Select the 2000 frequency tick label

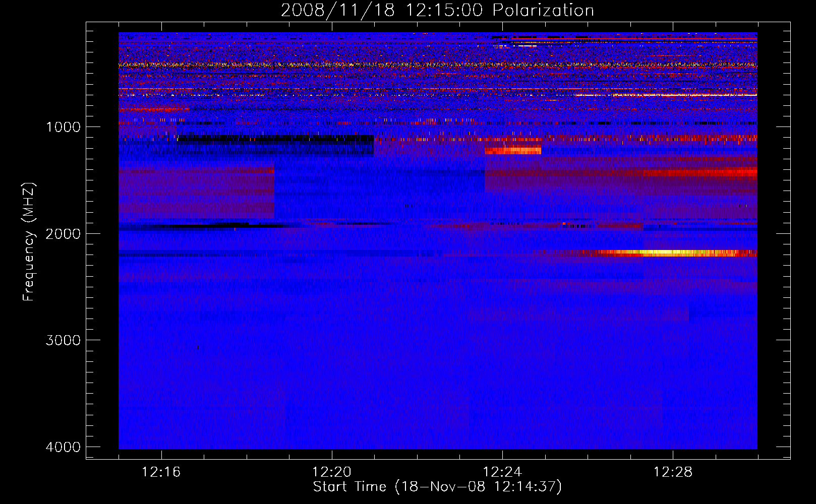point(63,233)
